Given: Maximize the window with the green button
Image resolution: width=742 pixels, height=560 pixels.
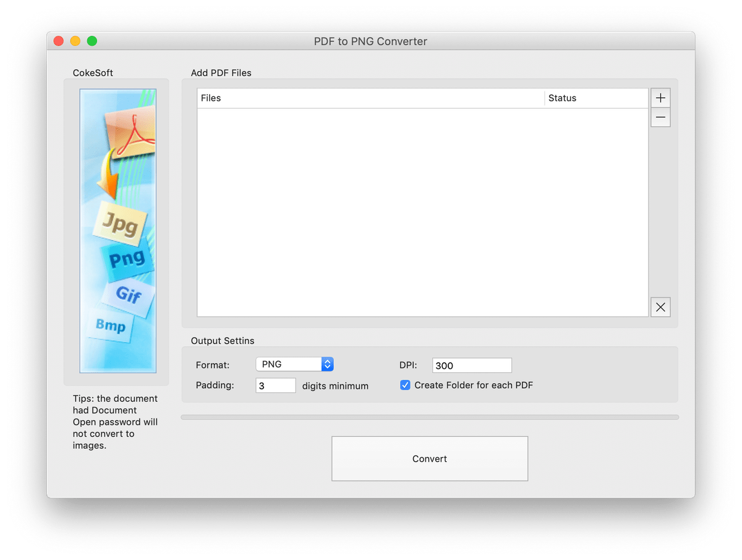Looking at the screenshot, I should tap(92, 41).
